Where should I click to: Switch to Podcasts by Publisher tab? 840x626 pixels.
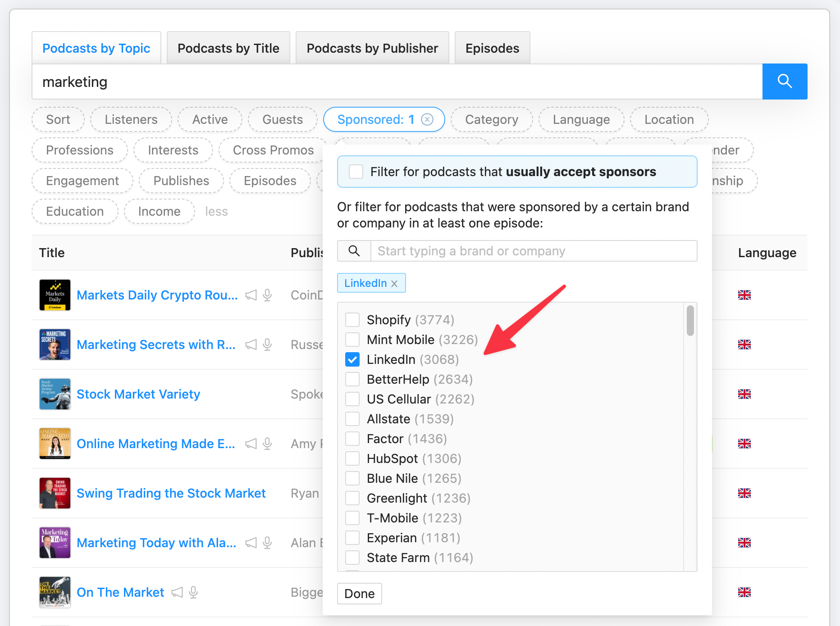(x=373, y=48)
